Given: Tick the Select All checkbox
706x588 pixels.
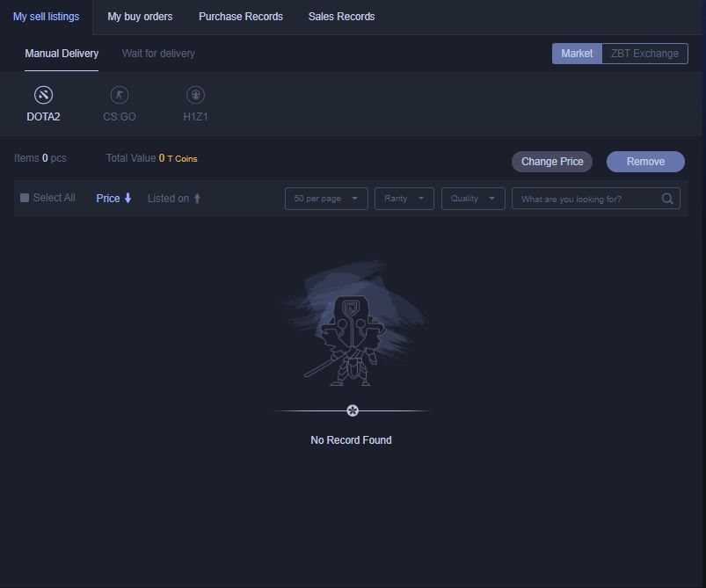Looking at the screenshot, I should (25, 198).
